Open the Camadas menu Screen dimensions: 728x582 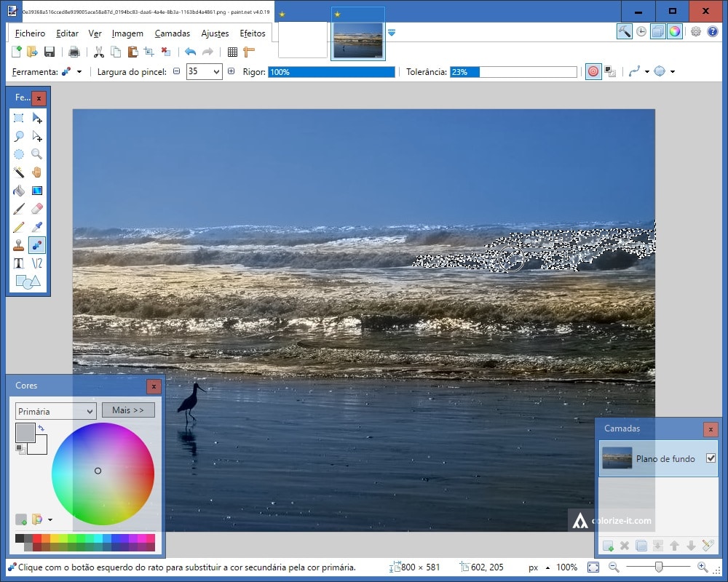click(173, 33)
